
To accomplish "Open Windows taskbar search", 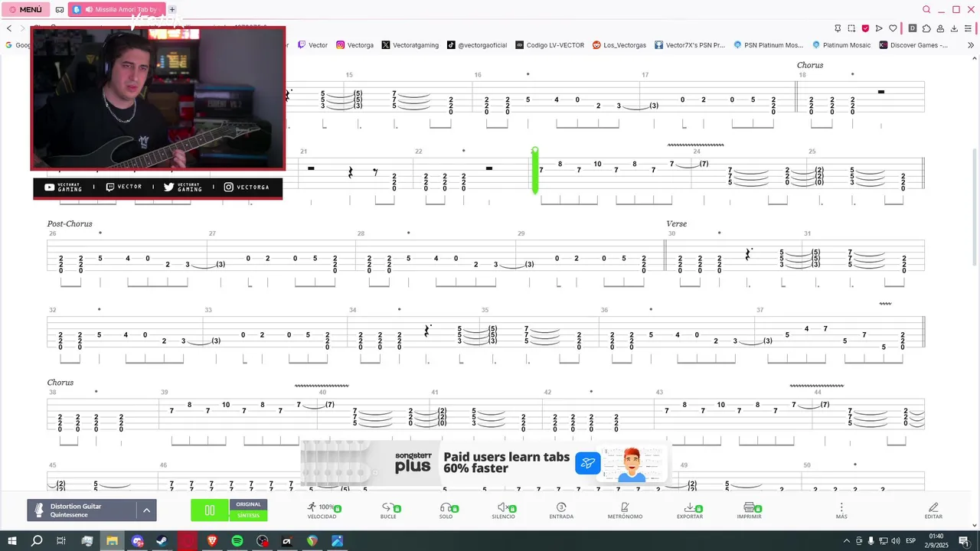I will click(x=37, y=541).
